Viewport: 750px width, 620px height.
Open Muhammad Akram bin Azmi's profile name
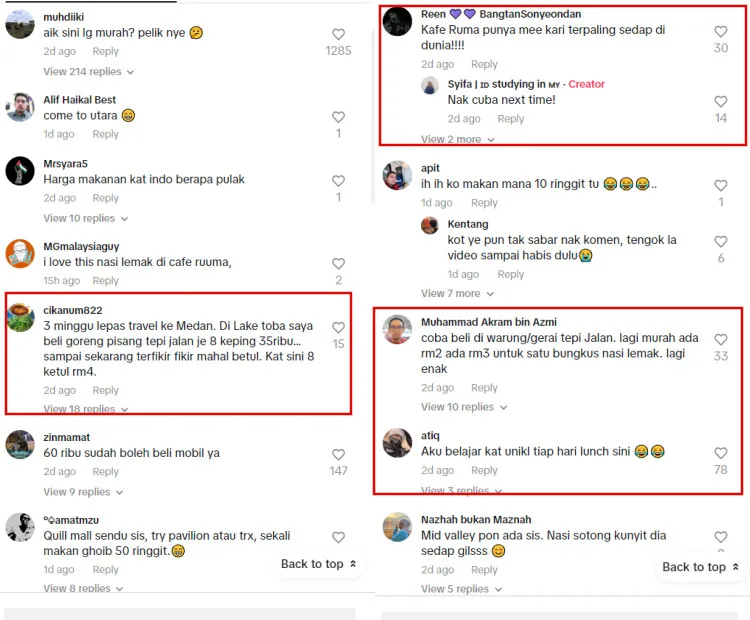click(x=489, y=322)
